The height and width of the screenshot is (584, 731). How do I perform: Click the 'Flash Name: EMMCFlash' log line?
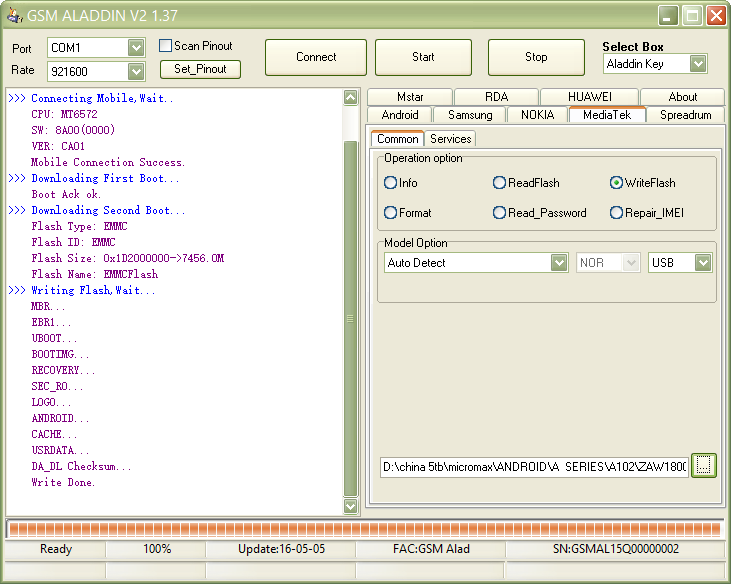click(x=95, y=275)
